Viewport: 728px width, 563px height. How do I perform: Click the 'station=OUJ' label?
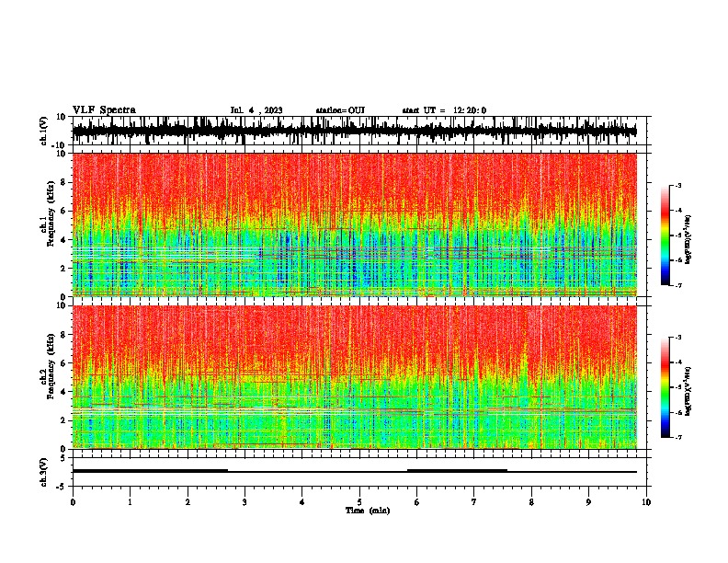tap(340, 110)
